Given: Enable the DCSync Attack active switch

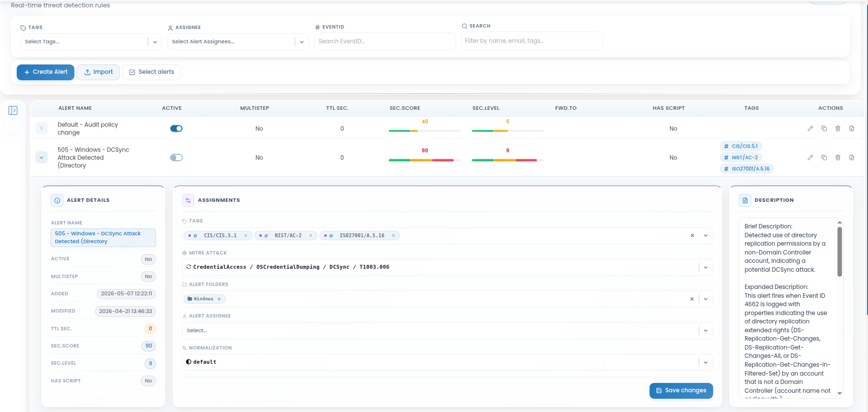Looking at the screenshot, I should pos(176,158).
